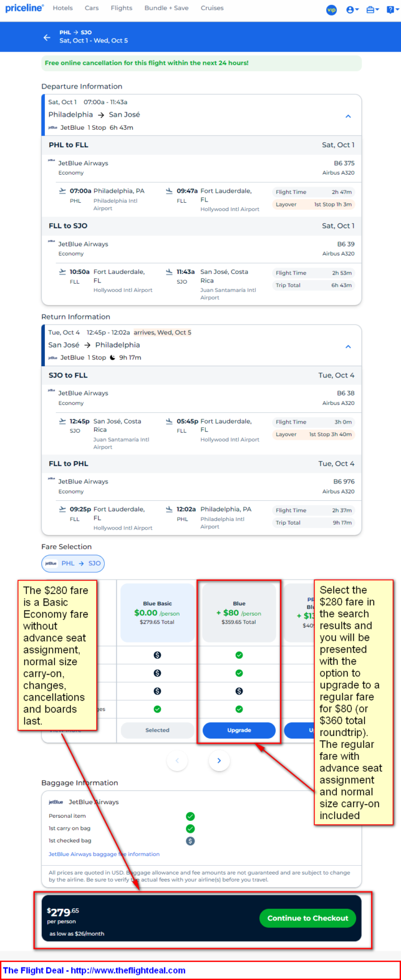401x980 pixels.
Task: Open the Hotels tab
Action: coord(63,8)
